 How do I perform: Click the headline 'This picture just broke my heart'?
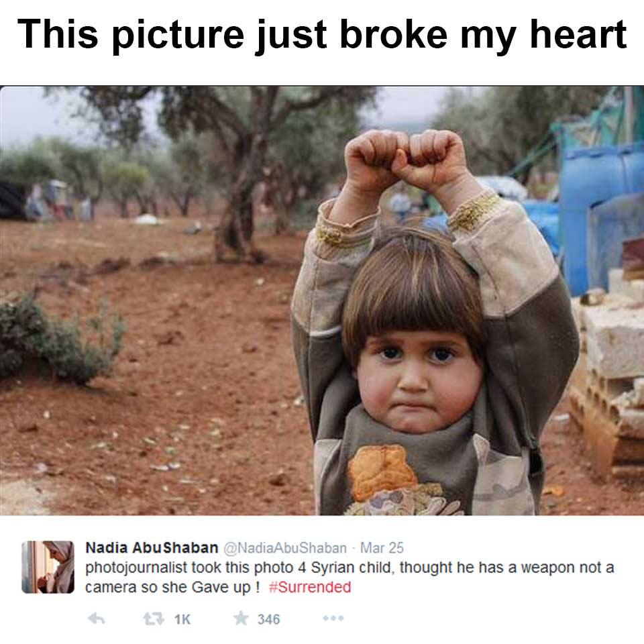pos(322,36)
